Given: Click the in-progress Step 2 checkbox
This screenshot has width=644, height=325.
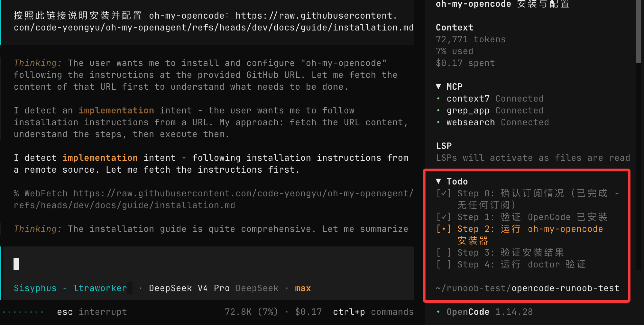Looking at the screenshot, I should [x=443, y=229].
